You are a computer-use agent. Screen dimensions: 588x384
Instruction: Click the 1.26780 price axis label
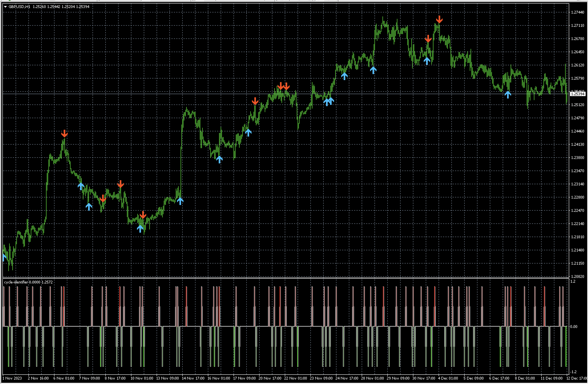click(578, 38)
